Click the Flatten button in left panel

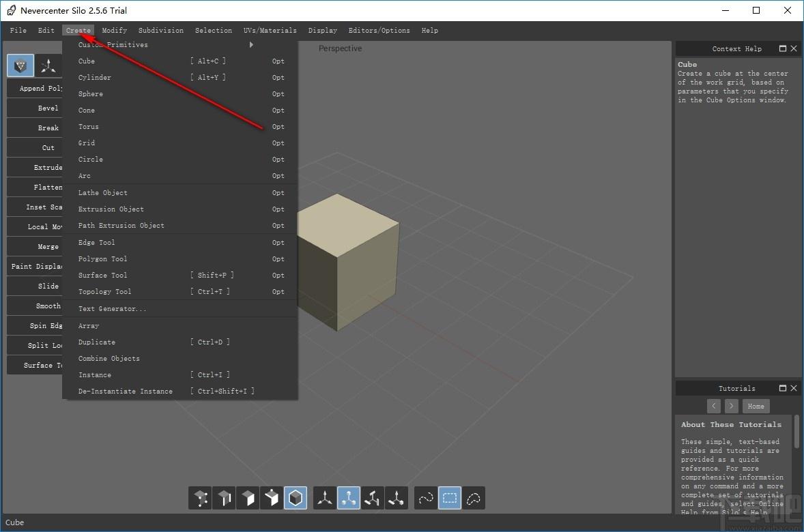pyautogui.click(x=35, y=187)
